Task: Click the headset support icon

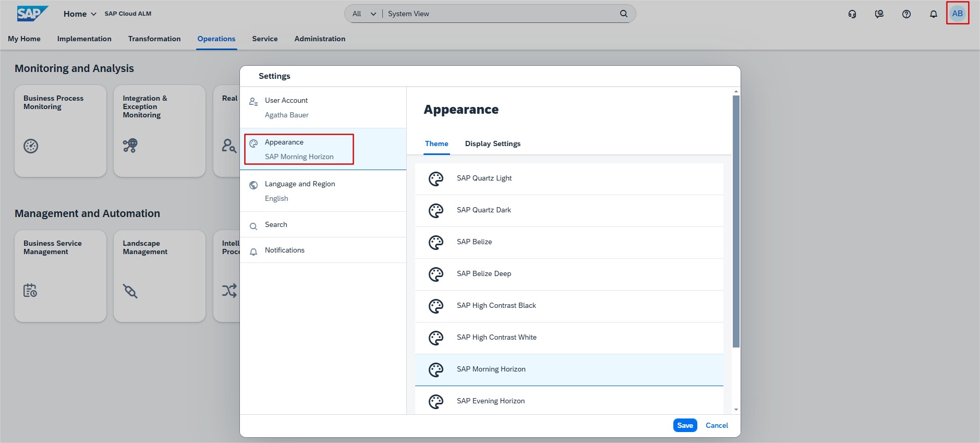Action: (852, 14)
